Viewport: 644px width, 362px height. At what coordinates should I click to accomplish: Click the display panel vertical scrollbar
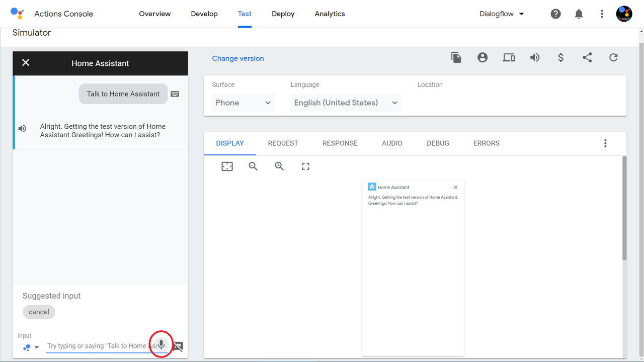[624, 208]
